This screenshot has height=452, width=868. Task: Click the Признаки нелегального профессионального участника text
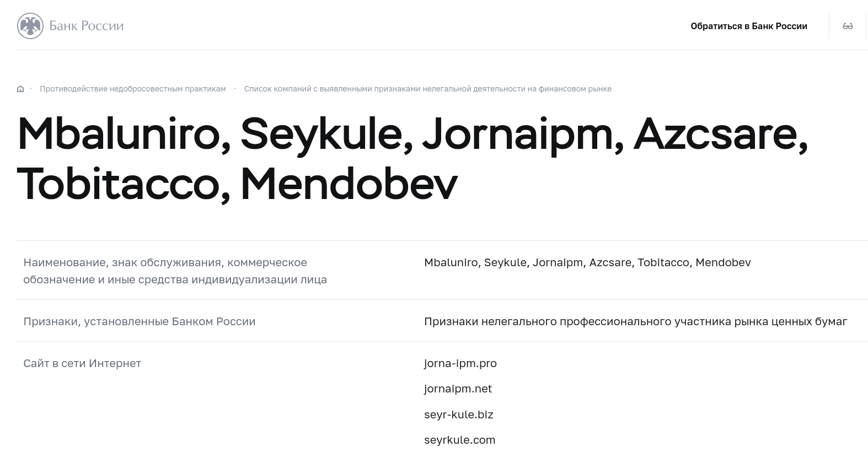(635, 321)
